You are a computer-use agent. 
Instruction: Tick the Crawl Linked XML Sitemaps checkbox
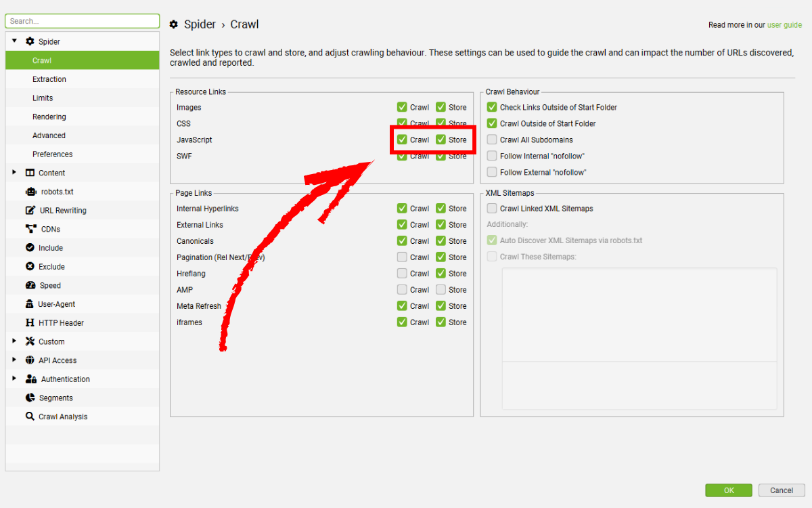[492, 209]
